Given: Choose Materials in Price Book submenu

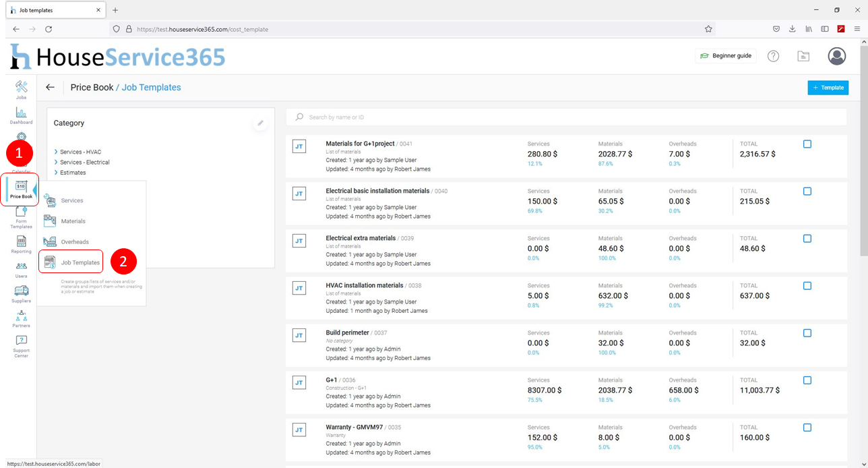Looking at the screenshot, I should coord(73,221).
